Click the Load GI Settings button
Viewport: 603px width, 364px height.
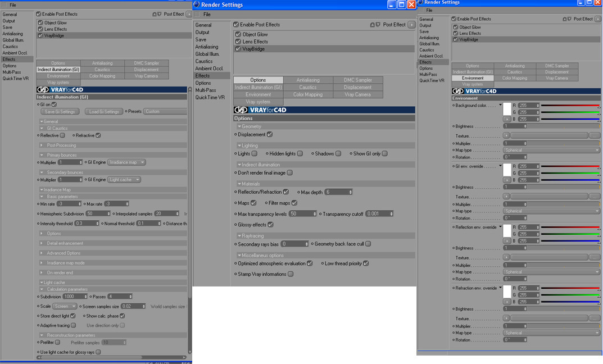tap(104, 111)
